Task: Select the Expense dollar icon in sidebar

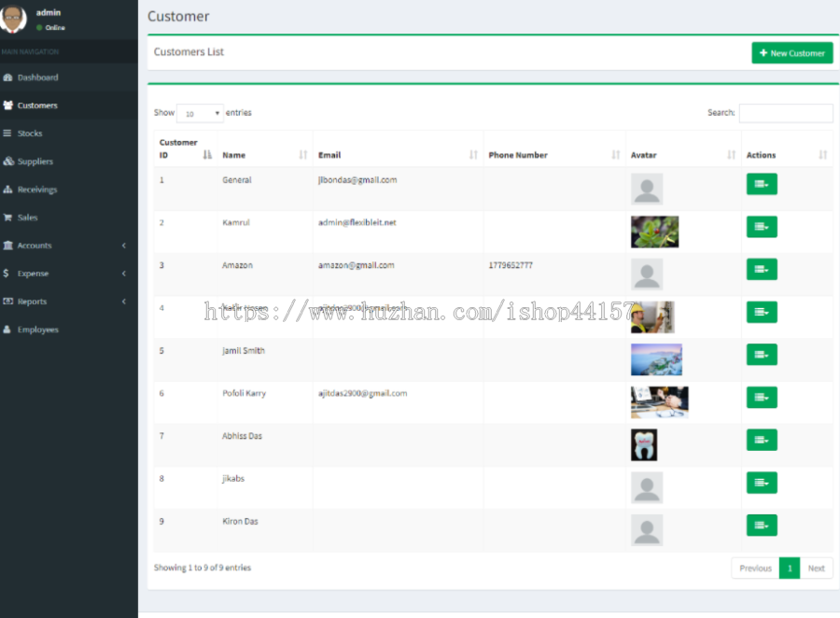Action: tap(6, 274)
